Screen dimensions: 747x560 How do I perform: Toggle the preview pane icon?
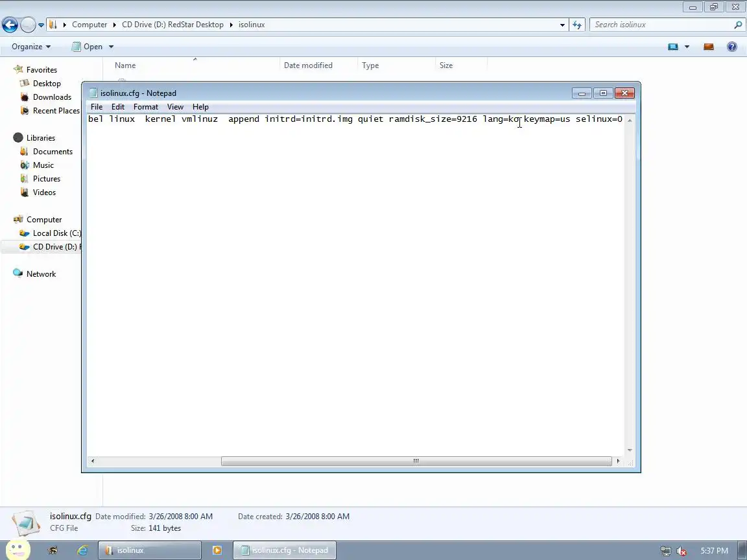708,46
